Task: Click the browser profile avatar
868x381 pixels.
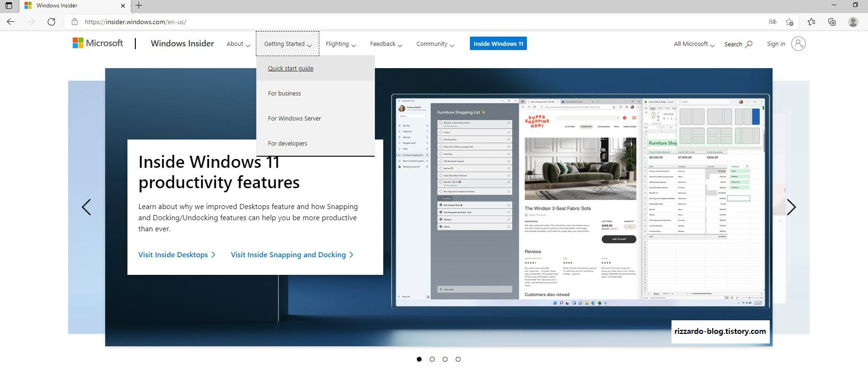Action: click(853, 22)
